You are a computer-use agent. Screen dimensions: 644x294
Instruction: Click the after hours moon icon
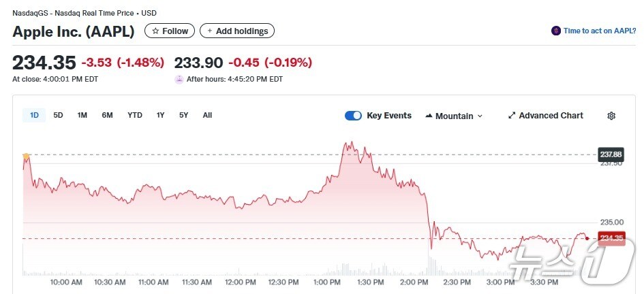tap(179, 79)
